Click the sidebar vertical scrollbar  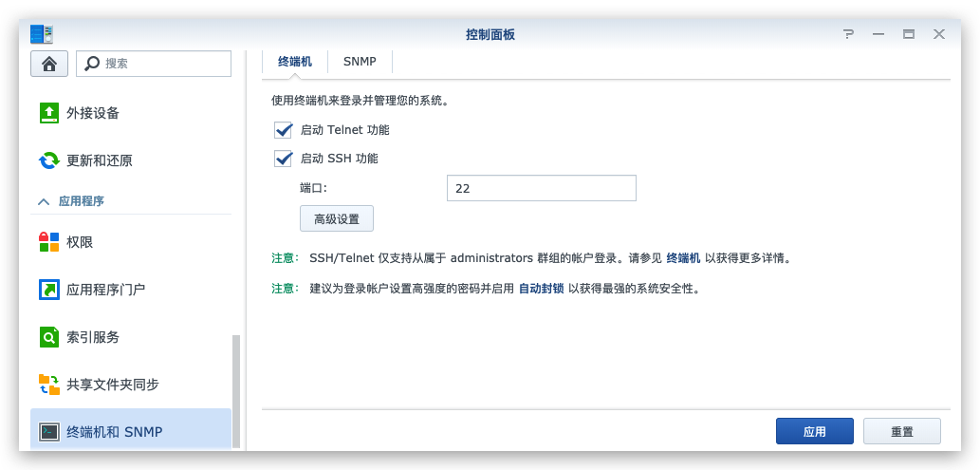[236, 389]
